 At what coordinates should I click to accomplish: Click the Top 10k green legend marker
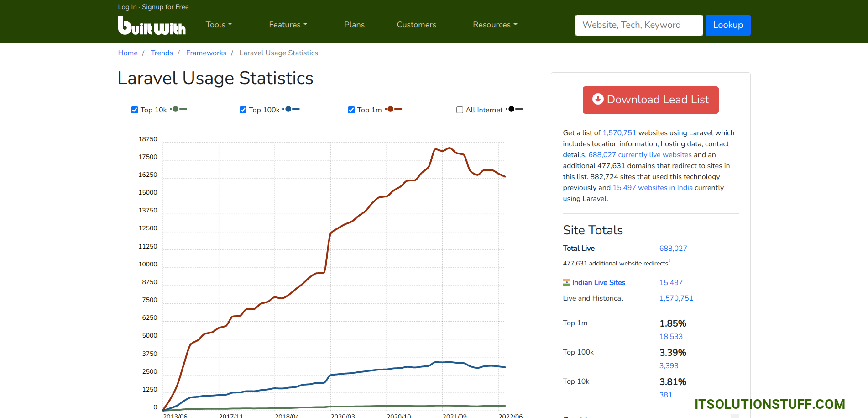178,109
